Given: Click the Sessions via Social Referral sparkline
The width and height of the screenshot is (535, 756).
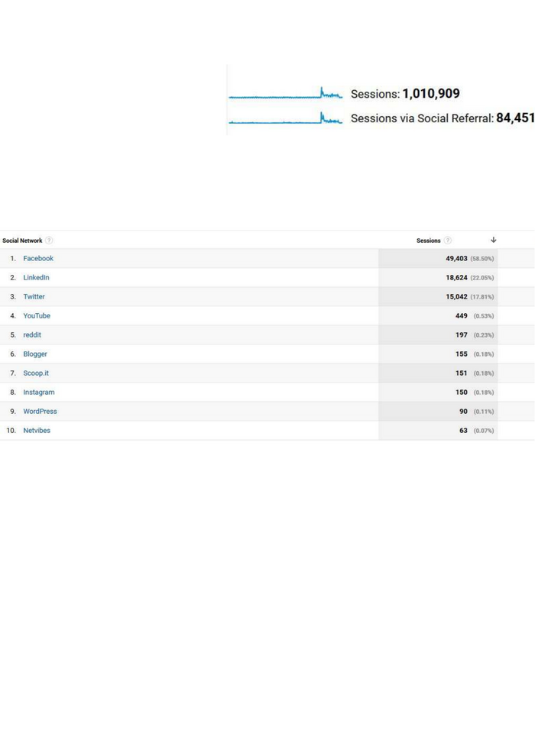Looking at the screenshot, I should click(x=286, y=118).
